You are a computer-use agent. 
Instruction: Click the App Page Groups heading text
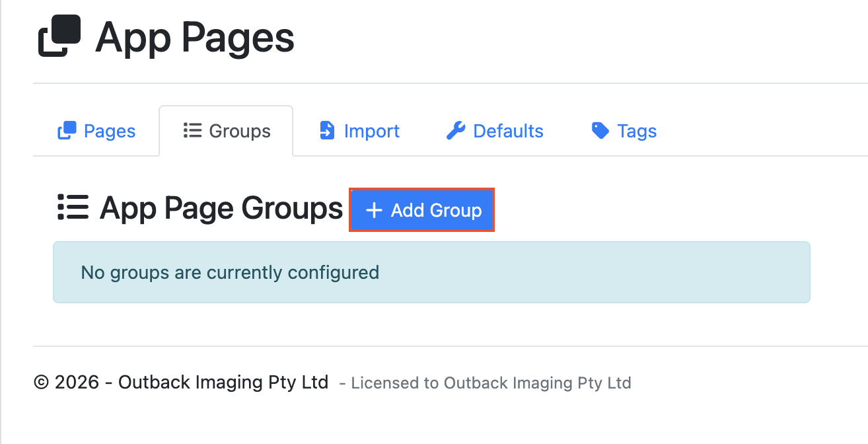coord(221,208)
